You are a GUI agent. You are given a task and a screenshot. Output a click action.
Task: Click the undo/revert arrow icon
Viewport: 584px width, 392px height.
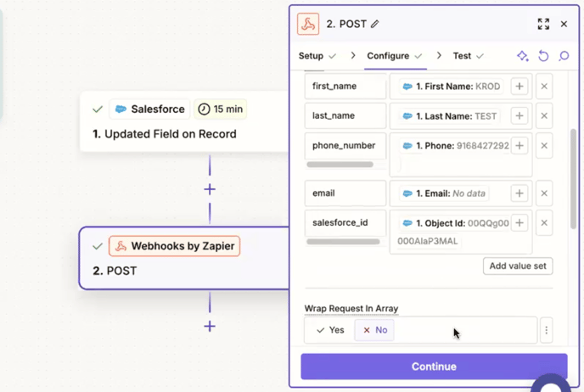click(543, 56)
